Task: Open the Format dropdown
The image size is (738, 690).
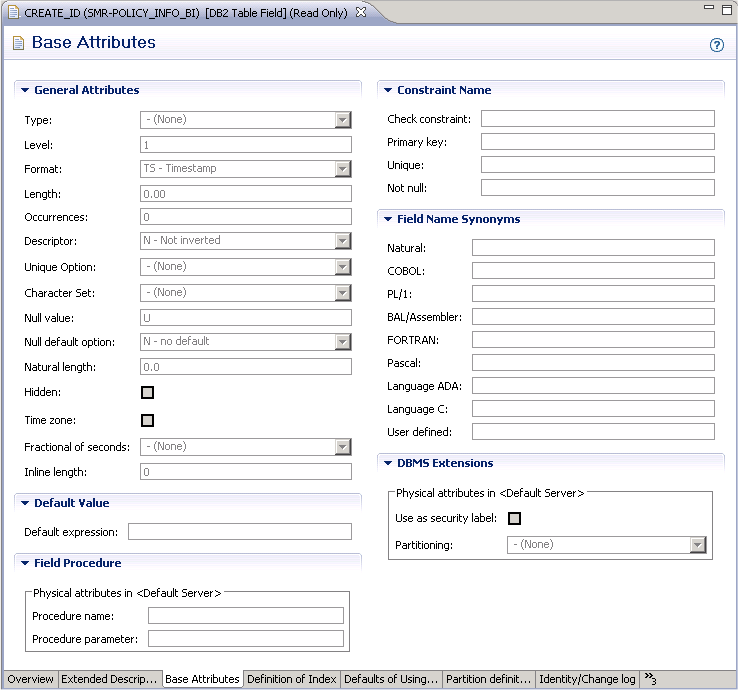Action: click(x=343, y=169)
